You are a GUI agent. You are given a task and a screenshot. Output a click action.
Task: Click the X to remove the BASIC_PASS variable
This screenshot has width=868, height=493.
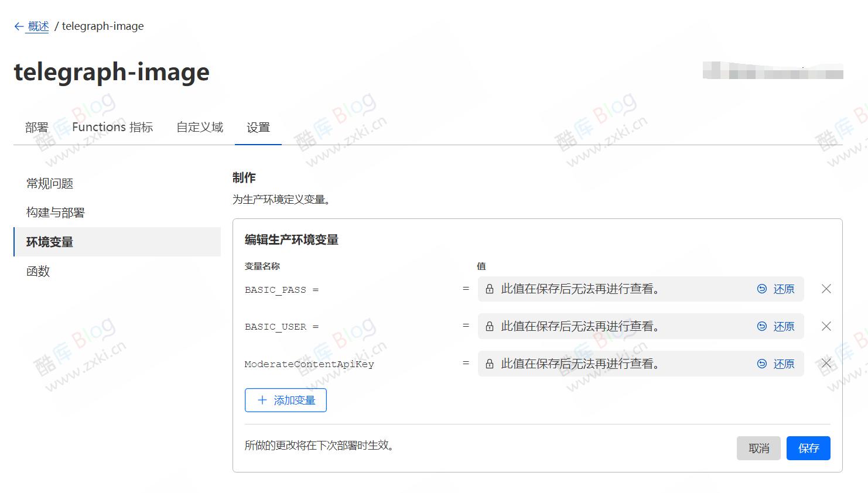826,289
